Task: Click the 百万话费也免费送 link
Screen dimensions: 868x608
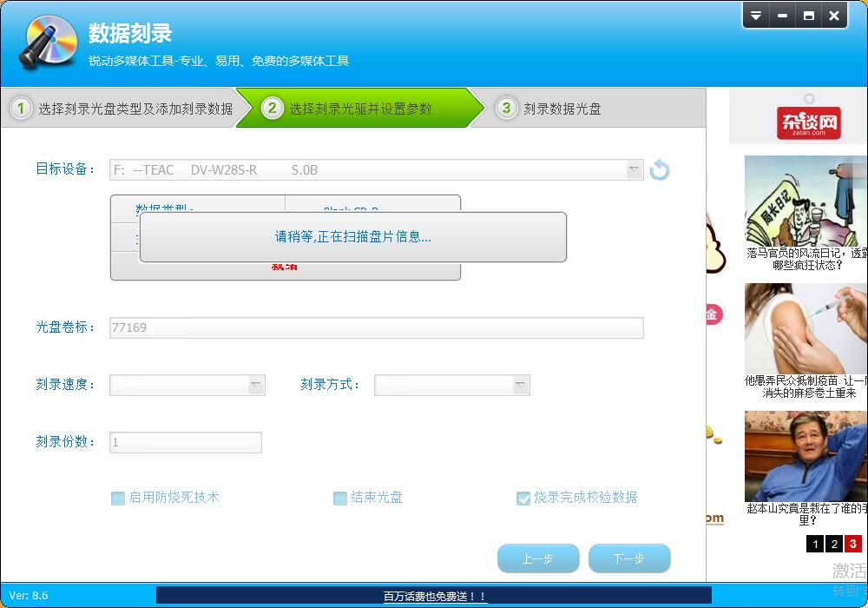Action: [x=435, y=597]
